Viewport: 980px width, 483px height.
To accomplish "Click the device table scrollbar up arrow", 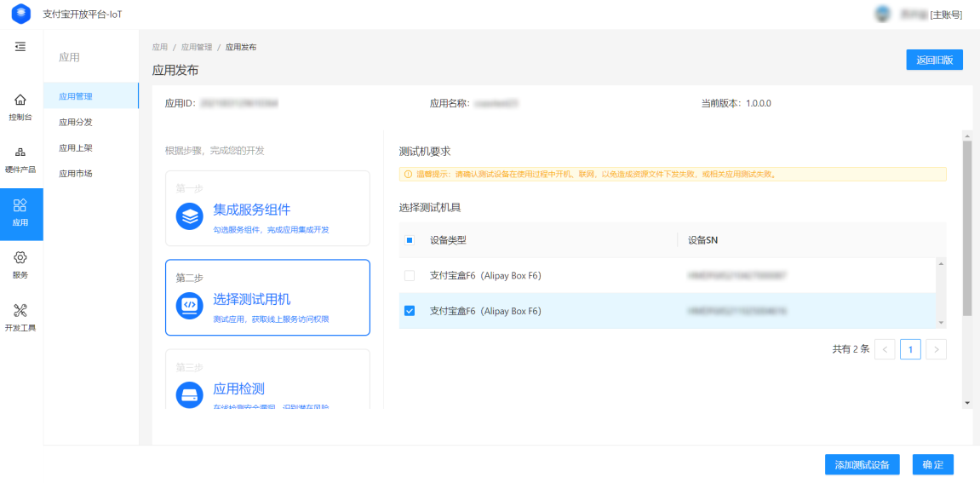I will point(941,263).
